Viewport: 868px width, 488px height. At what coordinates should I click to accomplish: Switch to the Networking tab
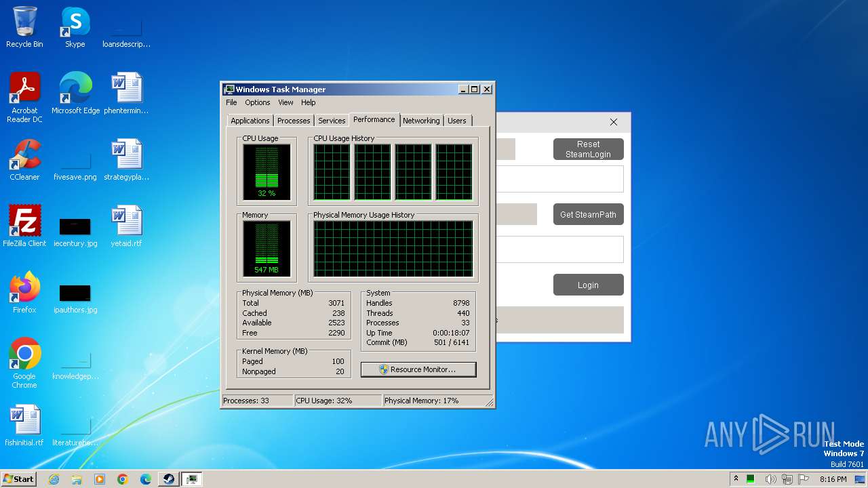421,121
